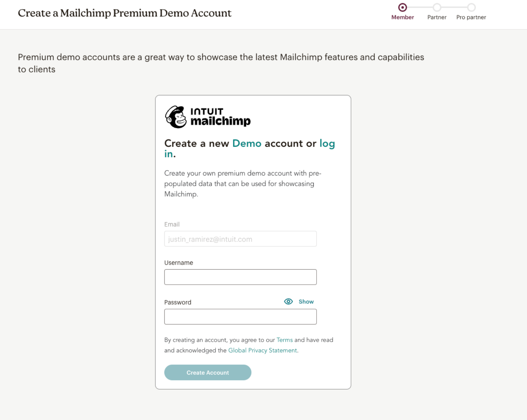Click the Intuit Mailchimp wordmark

(221, 117)
